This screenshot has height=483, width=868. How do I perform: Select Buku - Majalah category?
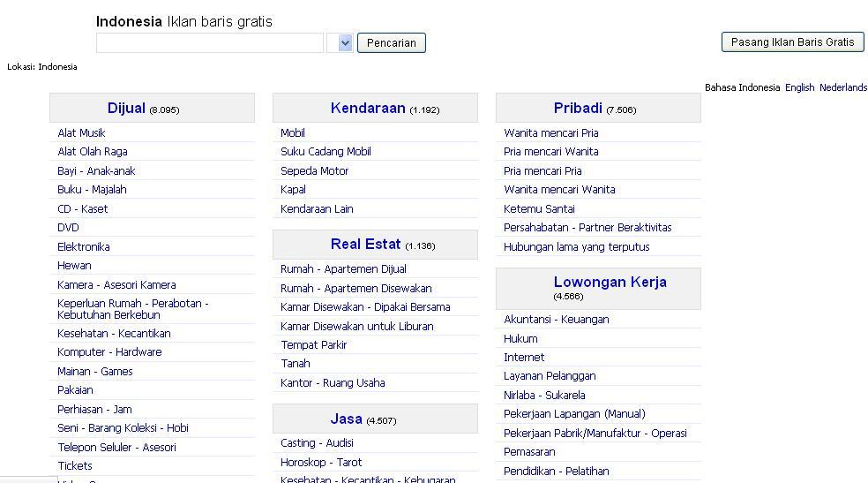click(92, 190)
